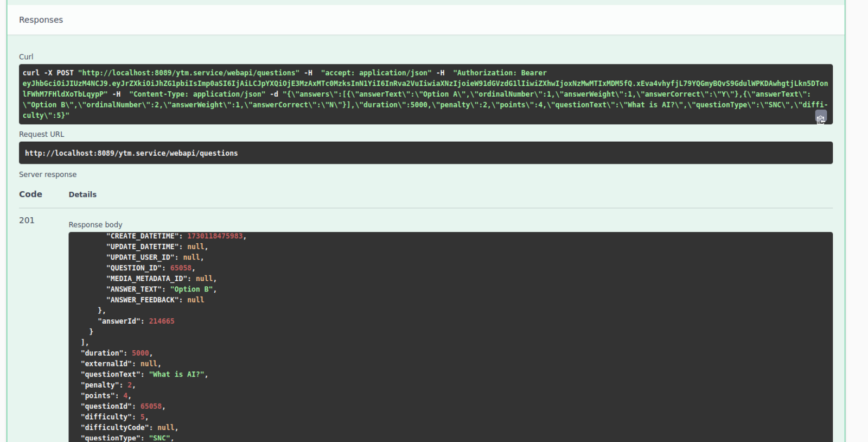Copy the curl command to clipboard
Image resolution: width=868 pixels, height=442 pixels.
820,118
